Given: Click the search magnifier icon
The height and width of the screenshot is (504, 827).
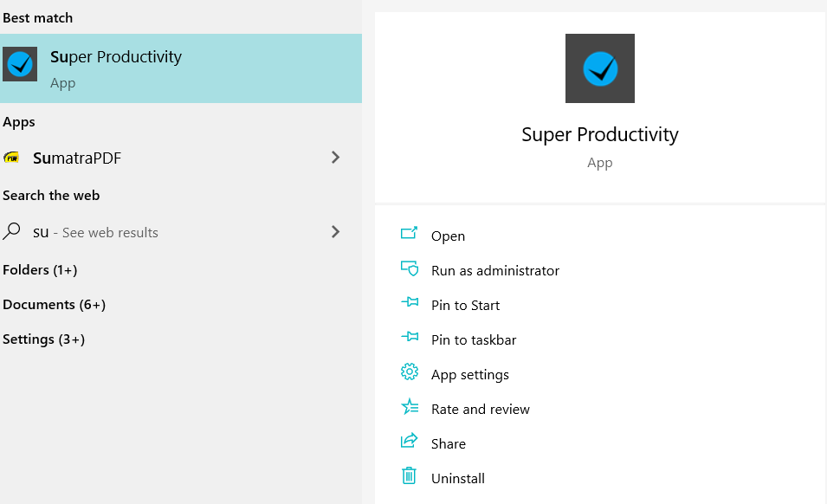Looking at the screenshot, I should pos(11,231).
